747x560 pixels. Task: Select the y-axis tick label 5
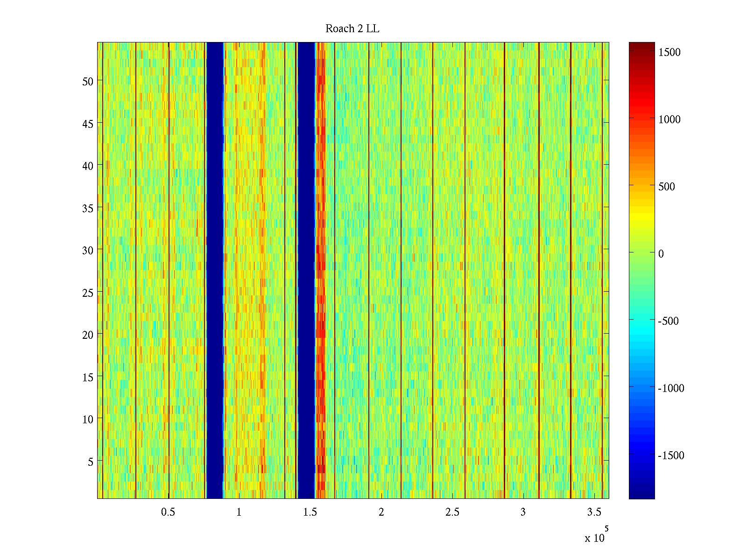91,462
